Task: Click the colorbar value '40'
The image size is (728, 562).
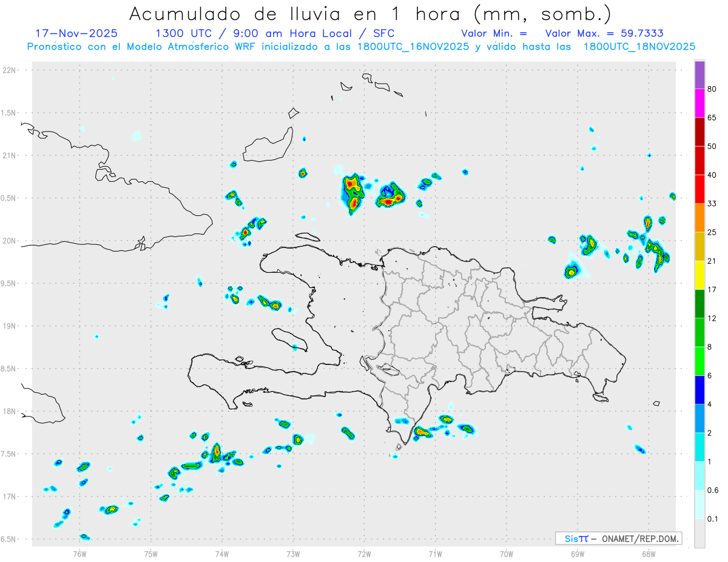Action: (712, 175)
